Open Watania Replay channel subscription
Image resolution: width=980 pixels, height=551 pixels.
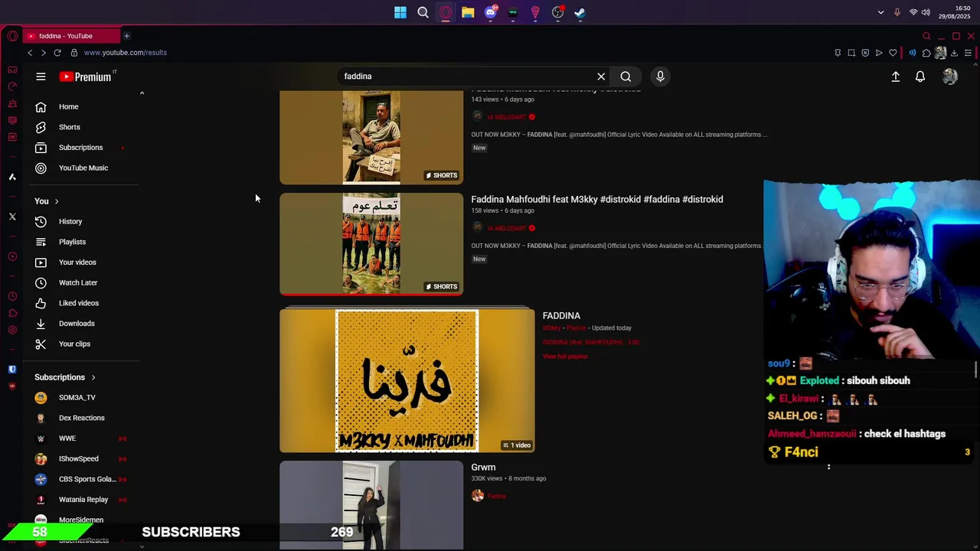click(84, 499)
